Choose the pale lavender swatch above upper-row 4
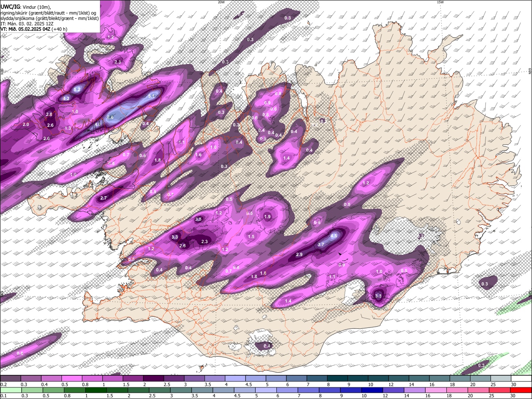Viewport: 532px width, 399px height. (x=235, y=379)
